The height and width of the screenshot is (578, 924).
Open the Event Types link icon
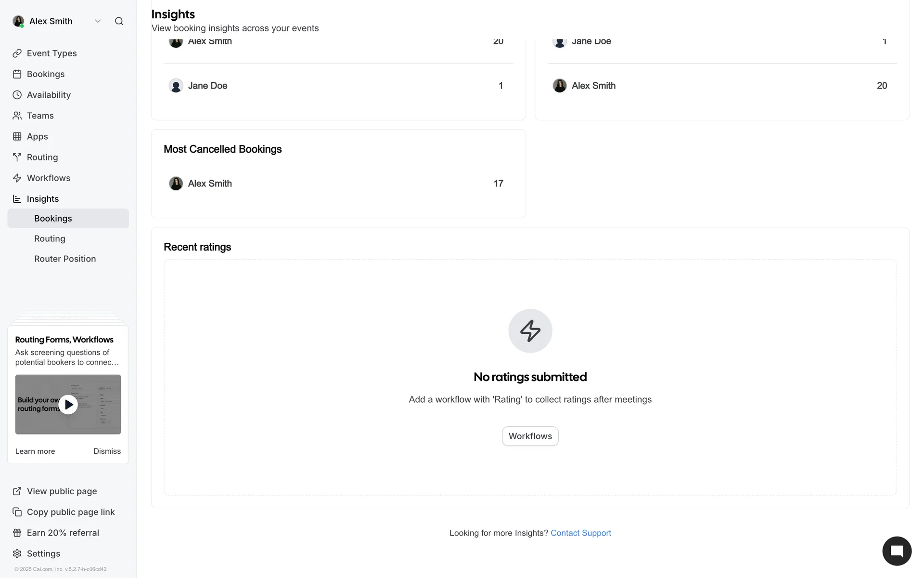pos(17,53)
